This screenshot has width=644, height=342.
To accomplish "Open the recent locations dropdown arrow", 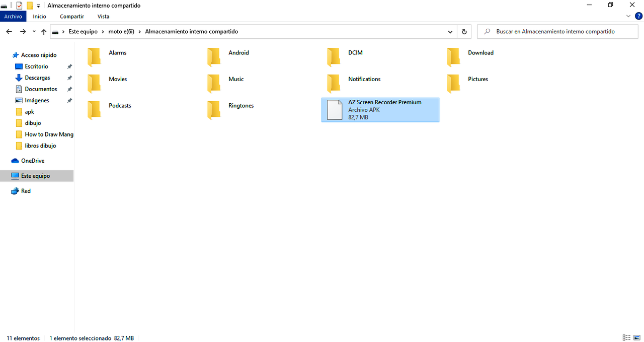I will click(34, 31).
